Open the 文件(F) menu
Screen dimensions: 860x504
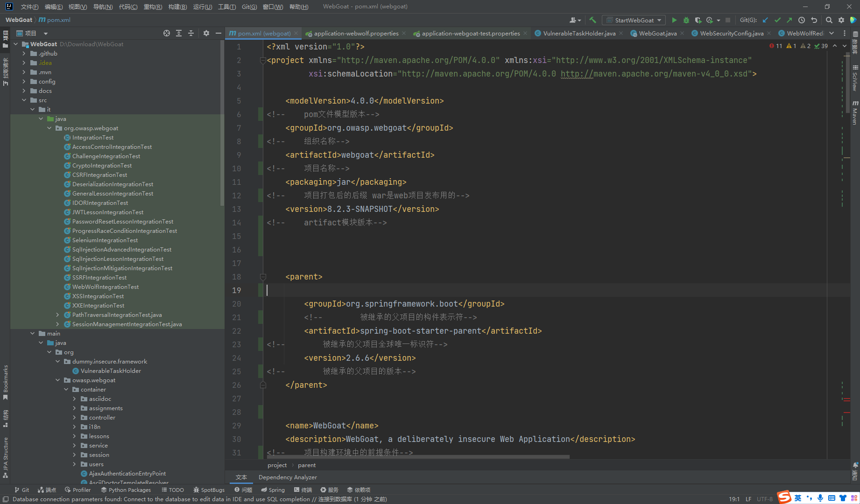pos(29,7)
